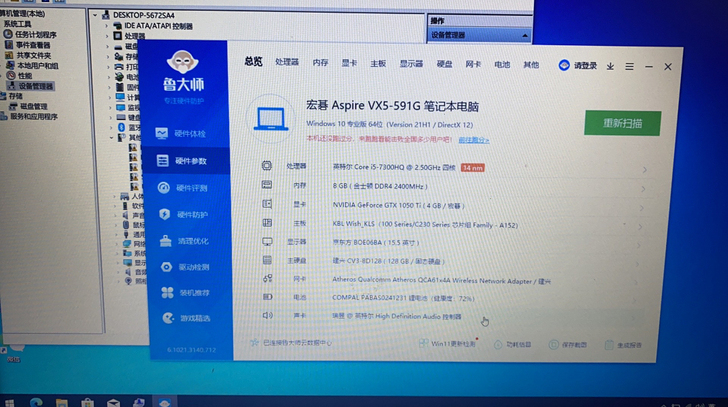Expand the 处理器 row chevron
Viewport: 728px width, 407px height.
pyautogui.click(x=644, y=170)
